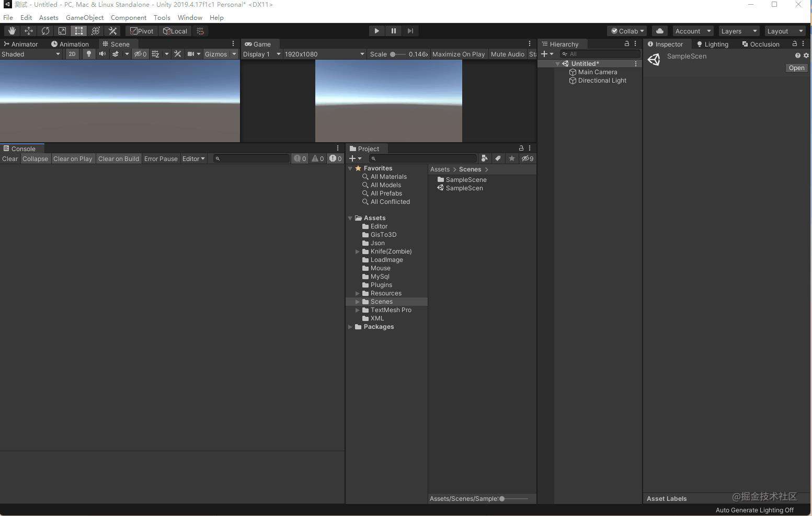Toggle 2D view mode in Scene
The width and height of the screenshot is (812, 516).
[72, 54]
